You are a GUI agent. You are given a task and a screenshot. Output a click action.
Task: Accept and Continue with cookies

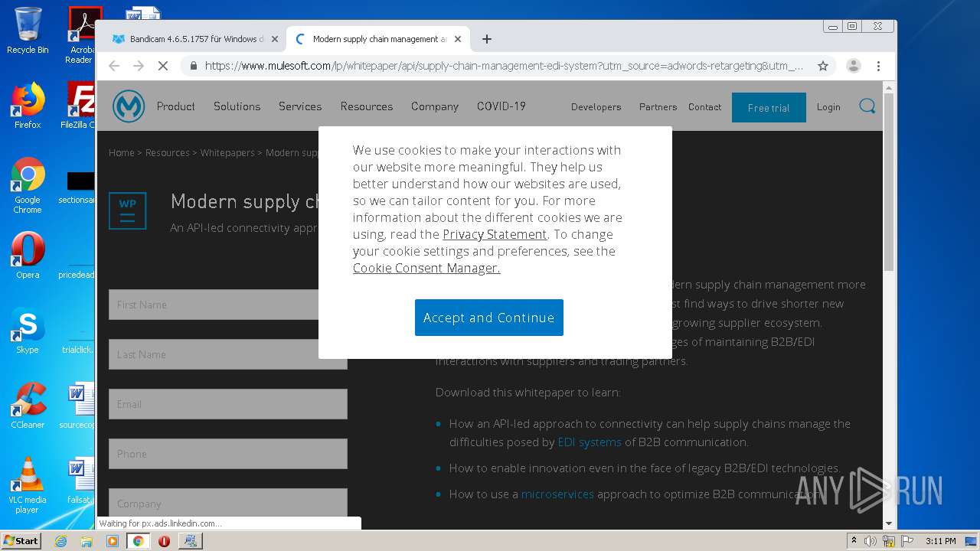489,318
